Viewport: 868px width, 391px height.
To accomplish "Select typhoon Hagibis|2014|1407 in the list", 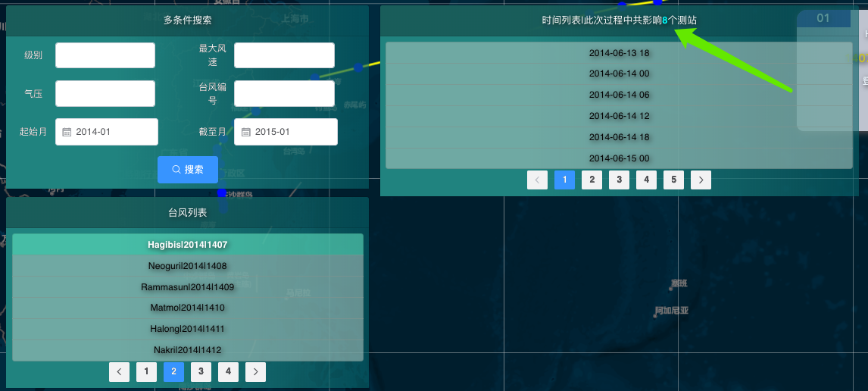I will (x=188, y=244).
